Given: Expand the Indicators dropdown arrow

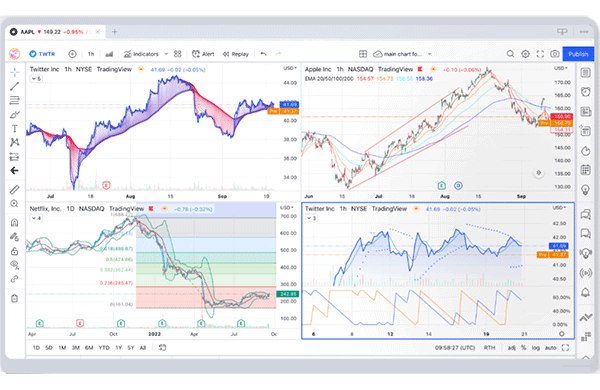Looking at the screenshot, I should (166, 54).
